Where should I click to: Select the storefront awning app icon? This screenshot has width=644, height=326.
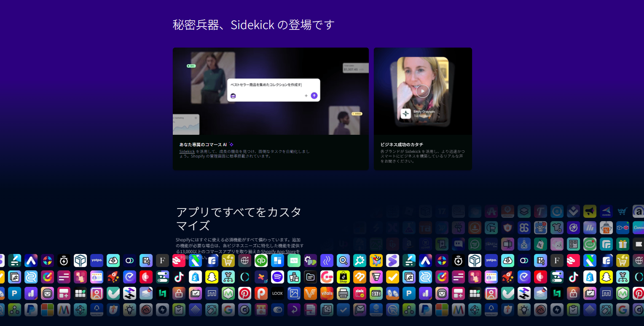pyautogui.click(x=261, y=310)
